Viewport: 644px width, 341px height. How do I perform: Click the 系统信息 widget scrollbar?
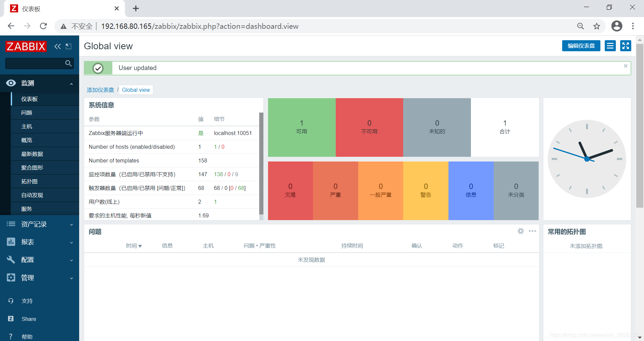[x=261, y=163]
